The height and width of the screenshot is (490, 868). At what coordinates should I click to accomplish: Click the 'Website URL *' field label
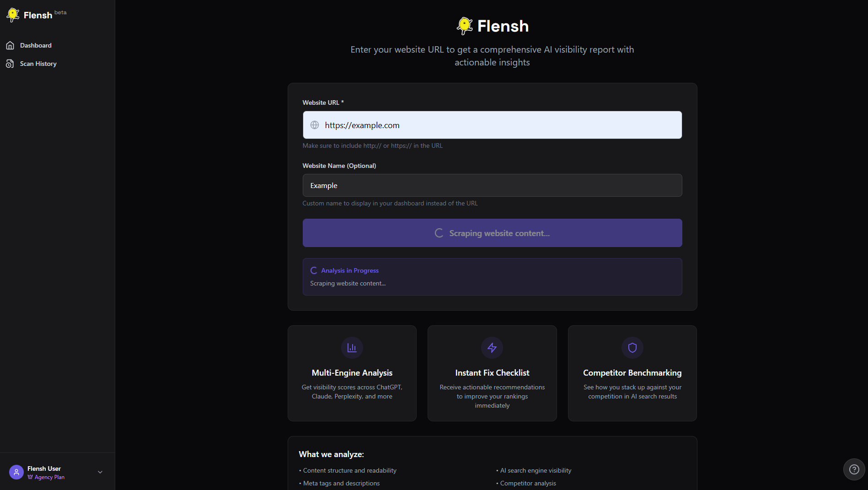pos(323,102)
